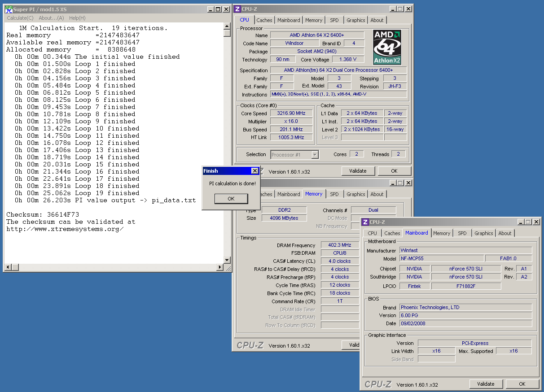Open the Memory tab in the top CPU-Z window
This screenshot has height=392, width=544.
[x=314, y=20]
